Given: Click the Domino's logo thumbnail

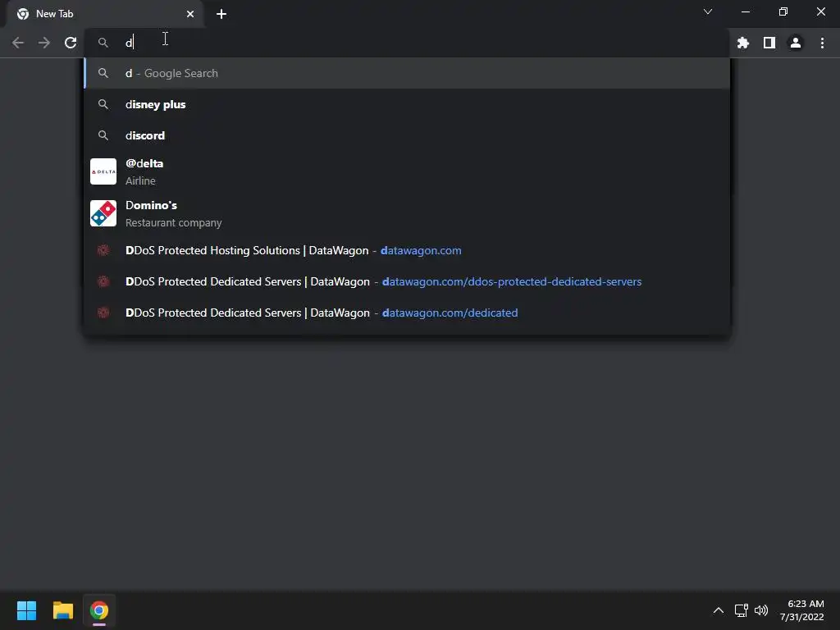Looking at the screenshot, I should click(103, 213).
